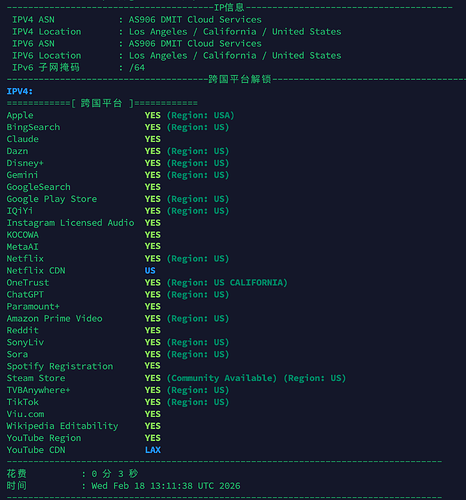The image size is (466, 500).
Task: Click the 'MetaAI' row label
Action: coord(23,247)
